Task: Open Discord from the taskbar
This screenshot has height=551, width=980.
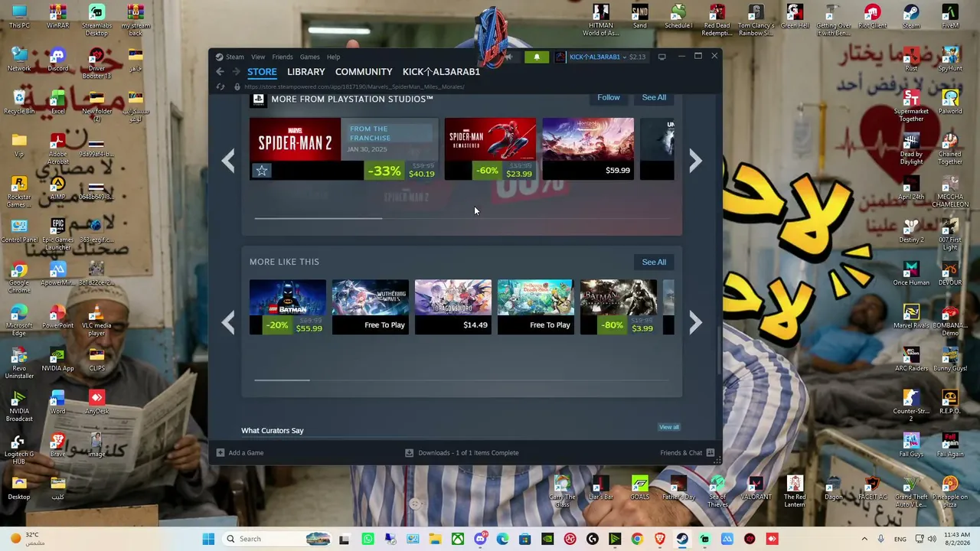Action: click(480, 539)
